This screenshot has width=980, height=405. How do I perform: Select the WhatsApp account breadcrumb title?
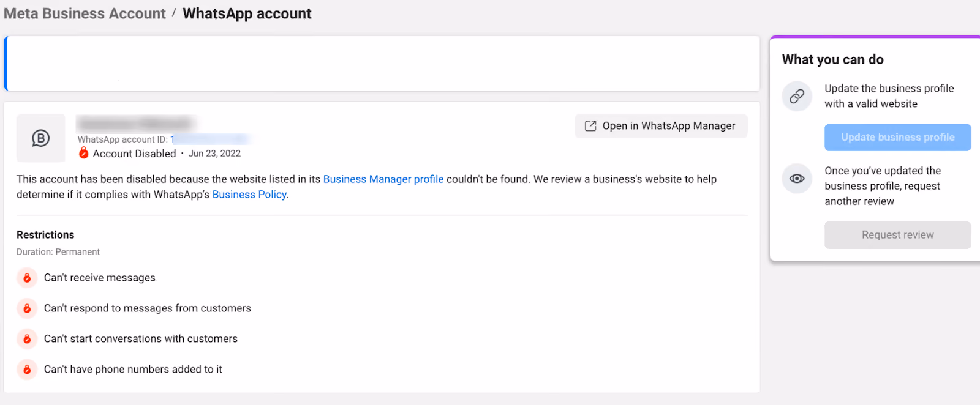click(247, 13)
